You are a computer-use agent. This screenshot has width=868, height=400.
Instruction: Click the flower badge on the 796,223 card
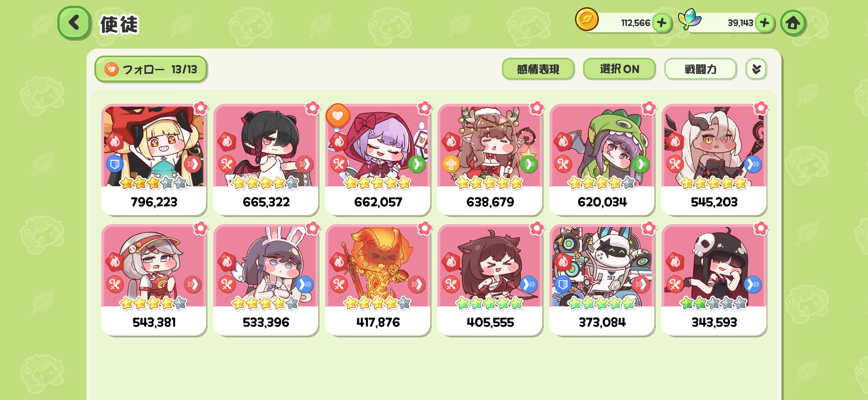[200, 108]
